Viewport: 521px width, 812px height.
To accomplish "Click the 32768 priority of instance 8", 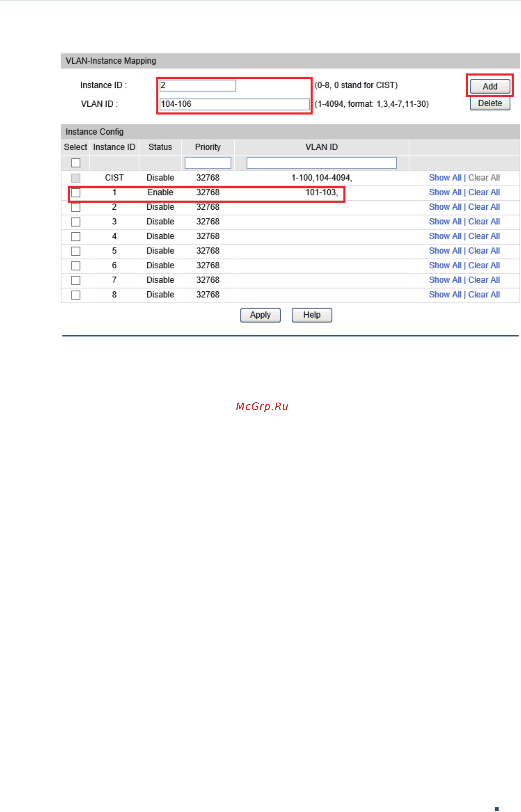I will (208, 294).
